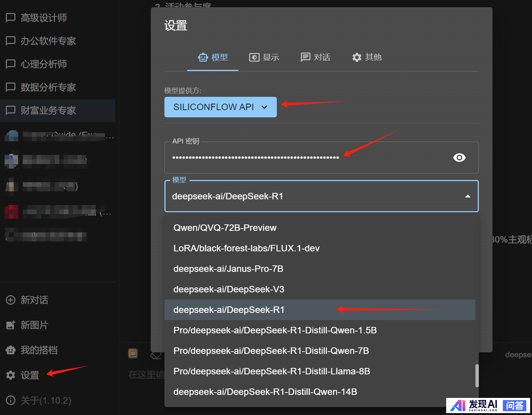Click chat icon beside 数据分析专家

(11, 87)
